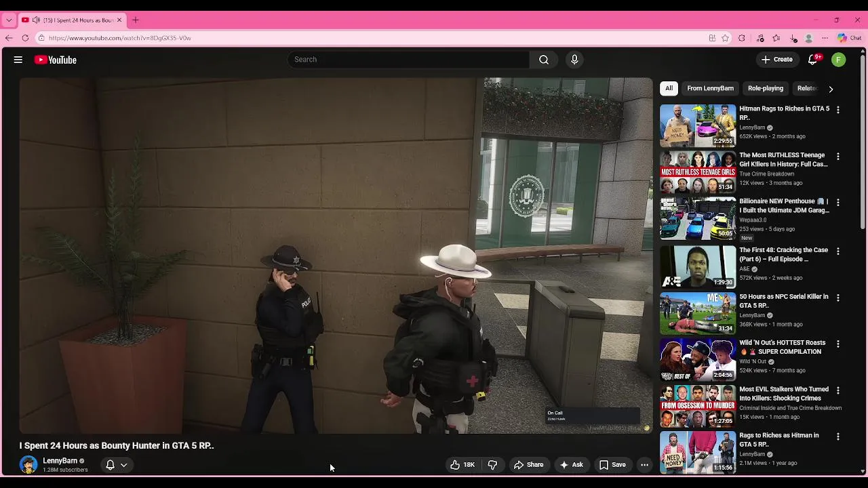868x488 pixels.
Task: Open True Crime Breakdown channel name
Action: (x=766, y=174)
